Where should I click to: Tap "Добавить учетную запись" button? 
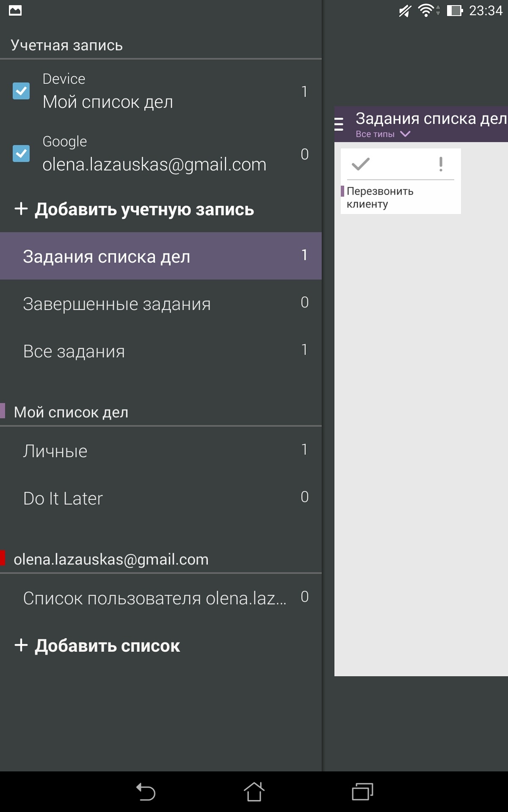tap(135, 209)
